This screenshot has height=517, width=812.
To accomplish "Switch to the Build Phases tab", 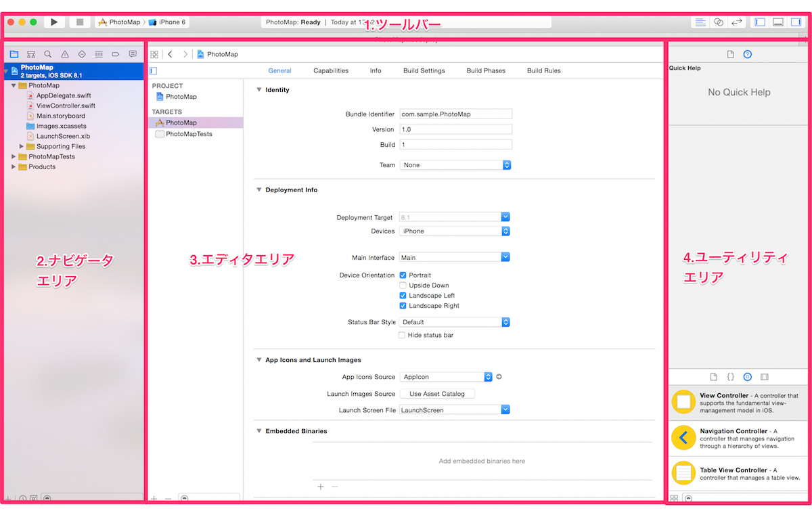I will tap(485, 70).
